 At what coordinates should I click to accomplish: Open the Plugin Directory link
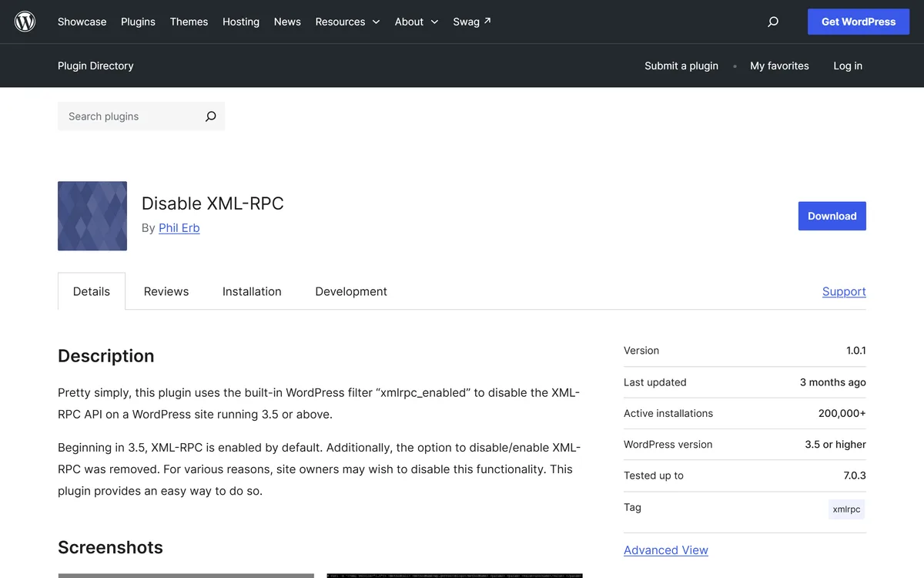coord(95,66)
